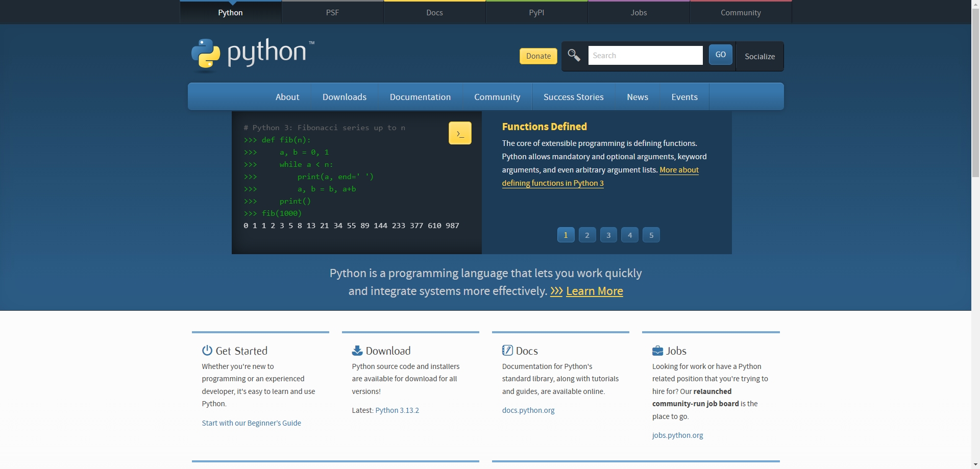Click the jobs.python.org link
980x469 pixels.
(x=677, y=435)
